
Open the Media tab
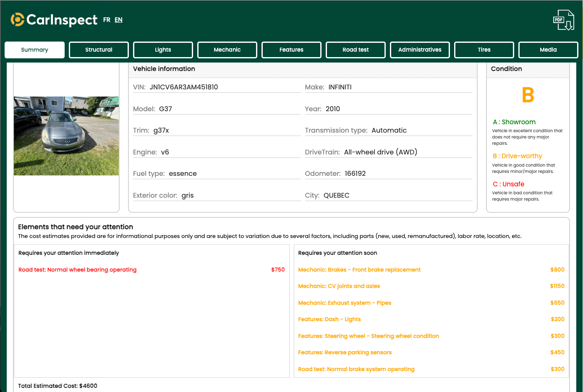pyautogui.click(x=548, y=50)
